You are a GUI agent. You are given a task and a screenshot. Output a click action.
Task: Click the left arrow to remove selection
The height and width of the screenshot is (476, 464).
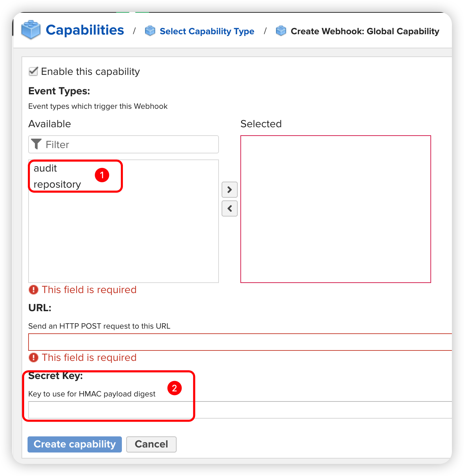pos(230,208)
